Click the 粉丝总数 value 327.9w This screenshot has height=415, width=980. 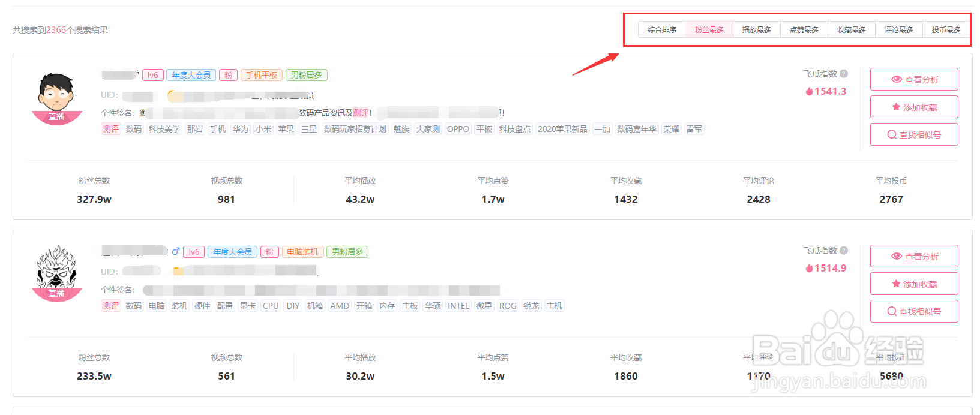click(x=94, y=199)
